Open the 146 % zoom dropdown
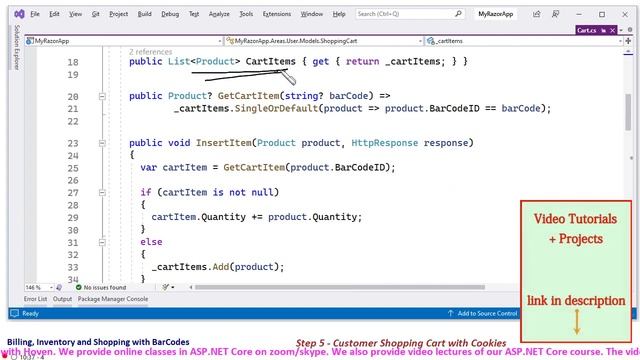Viewport: 640px width, 360px height. (x=39, y=287)
